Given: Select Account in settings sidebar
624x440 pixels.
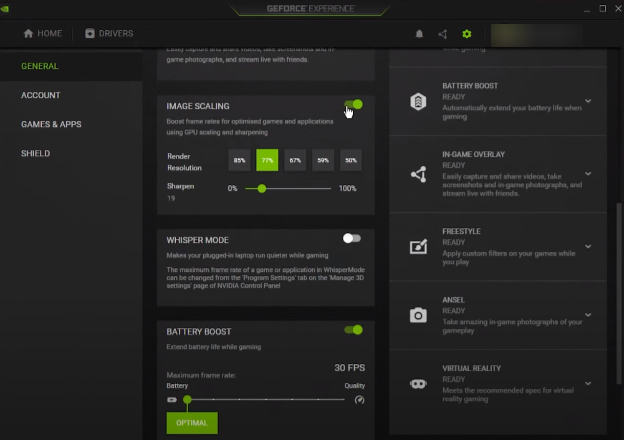Looking at the screenshot, I should 71,95.
